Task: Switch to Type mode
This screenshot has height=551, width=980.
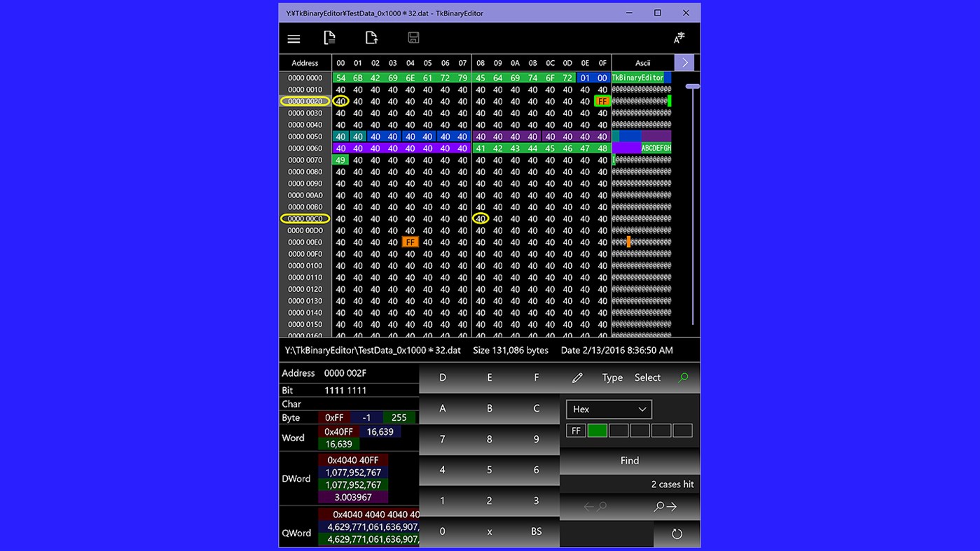Action: [612, 377]
